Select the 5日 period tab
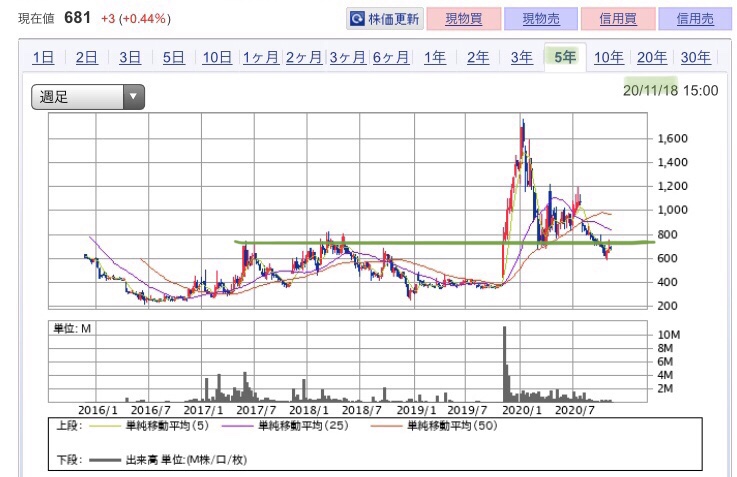The height and width of the screenshot is (477, 737). pos(173,57)
